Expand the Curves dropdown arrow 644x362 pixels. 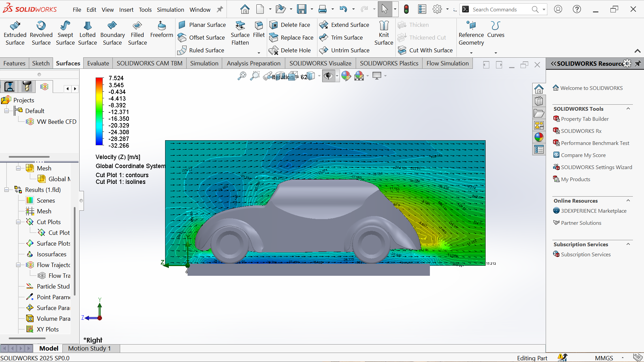point(496,53)
